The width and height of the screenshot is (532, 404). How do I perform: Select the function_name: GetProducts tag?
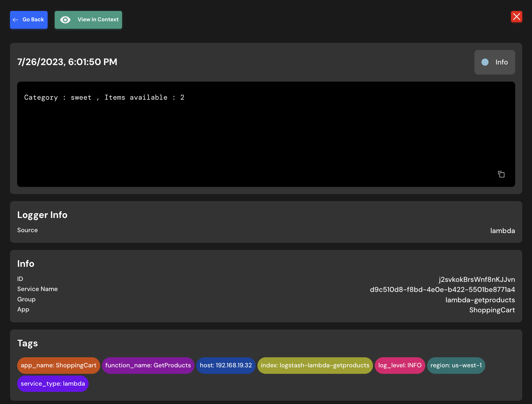coord(148,366)
